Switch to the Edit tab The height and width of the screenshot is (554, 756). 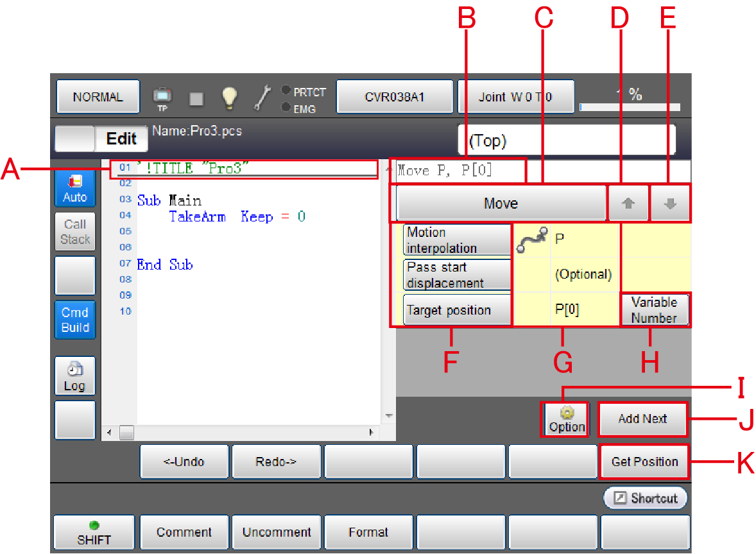[x=121, y=139]
